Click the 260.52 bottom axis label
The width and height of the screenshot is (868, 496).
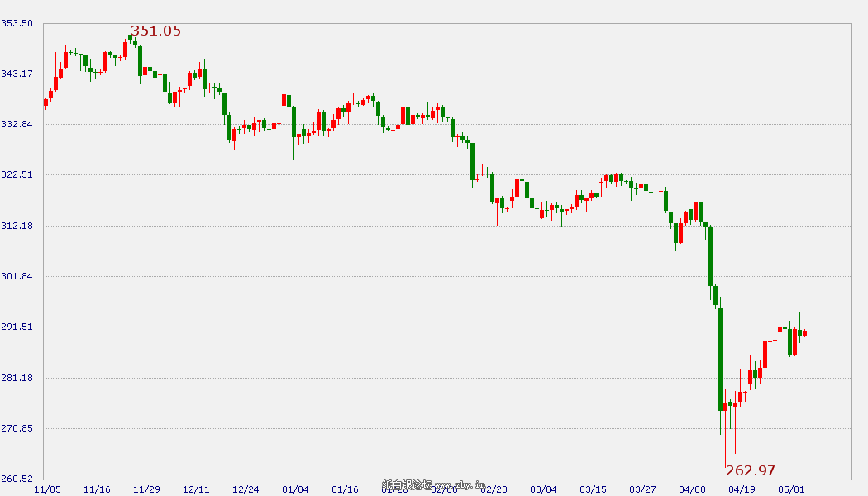17,479
